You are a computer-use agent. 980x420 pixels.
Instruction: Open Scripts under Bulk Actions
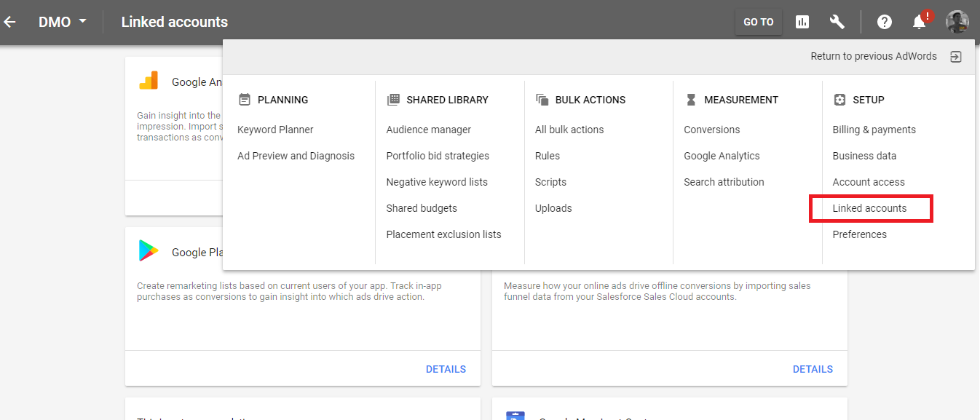click(x=550, y=182)
